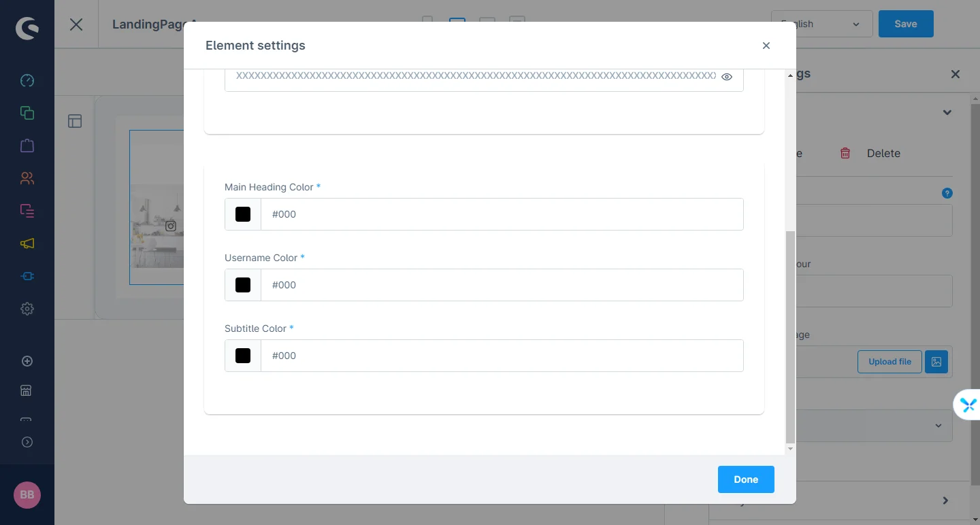Pick the Main Heading Color swatch
980x525 pixels.
pos(243,214)
